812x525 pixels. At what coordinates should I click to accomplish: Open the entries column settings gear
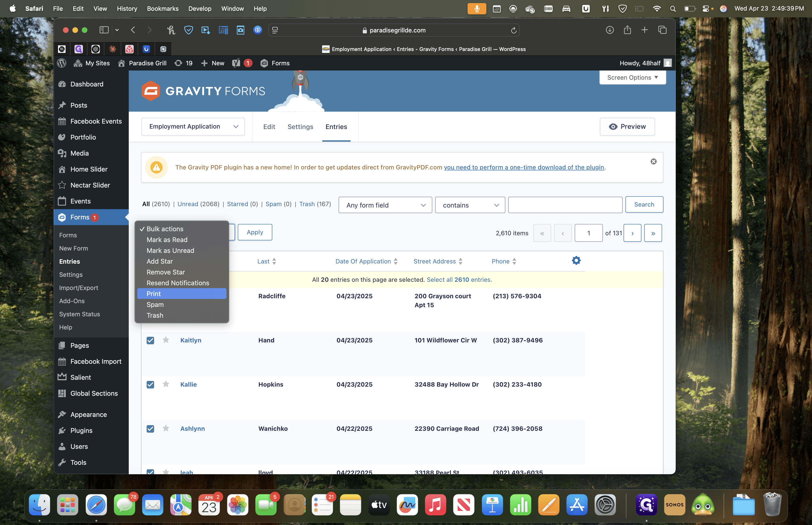pyautogui.click(x=576, y=260)
